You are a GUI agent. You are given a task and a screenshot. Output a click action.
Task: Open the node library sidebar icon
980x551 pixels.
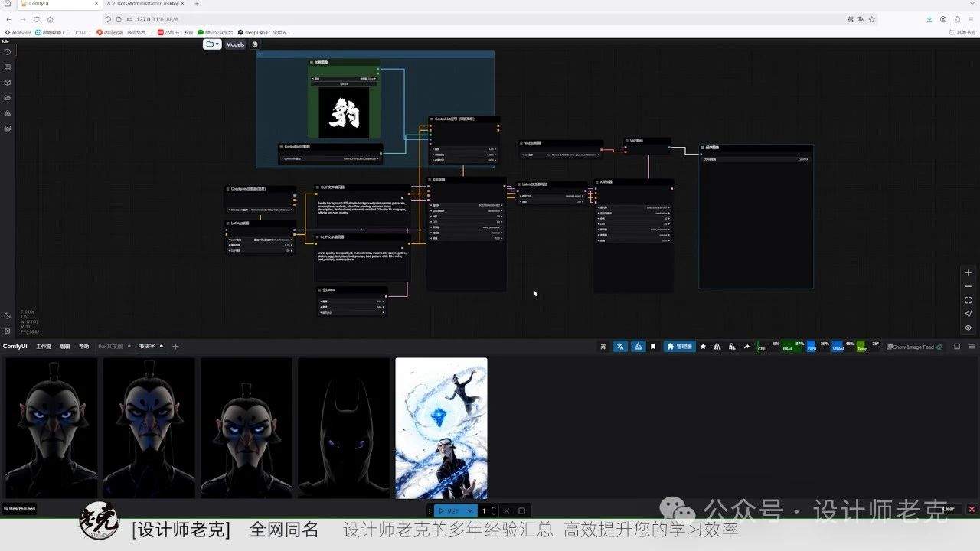click(7, 67)
